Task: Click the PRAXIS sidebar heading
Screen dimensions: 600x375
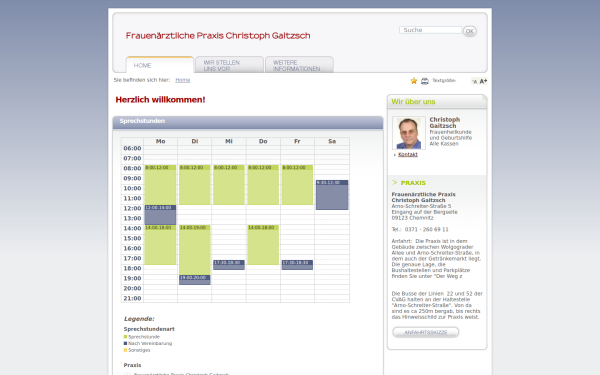Action: pos(413,183)
